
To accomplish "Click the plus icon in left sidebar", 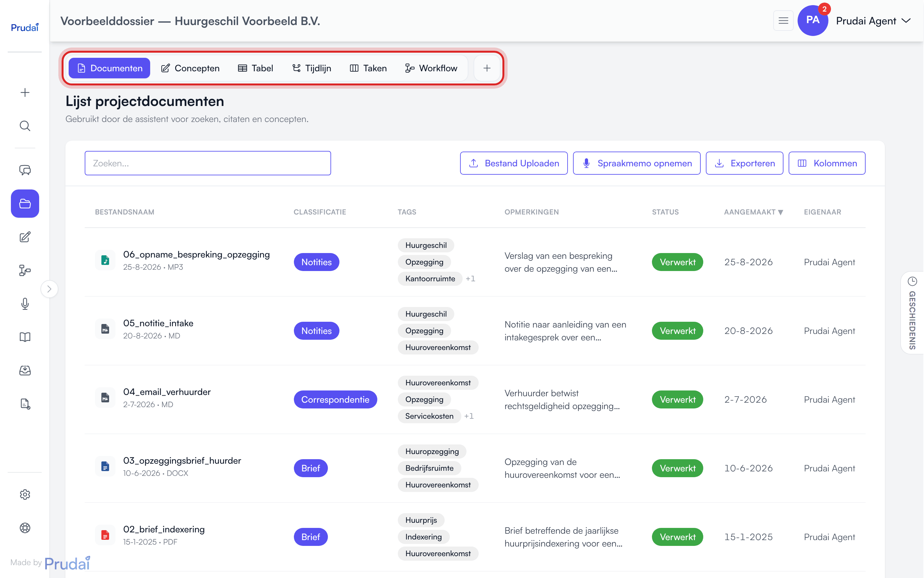I will pyautogui.click(x=25, y=92).
